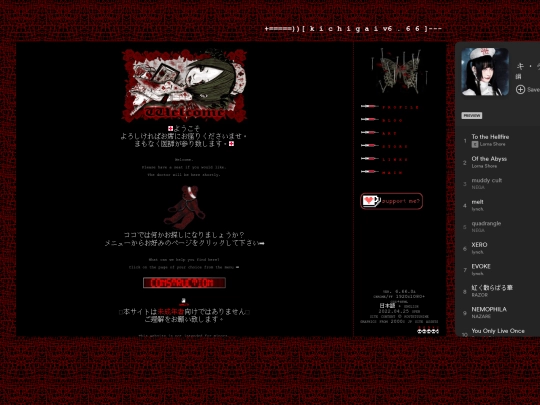Screen dimensions: 540x405
Task: Play track 'XERO'
Action: 479,245
